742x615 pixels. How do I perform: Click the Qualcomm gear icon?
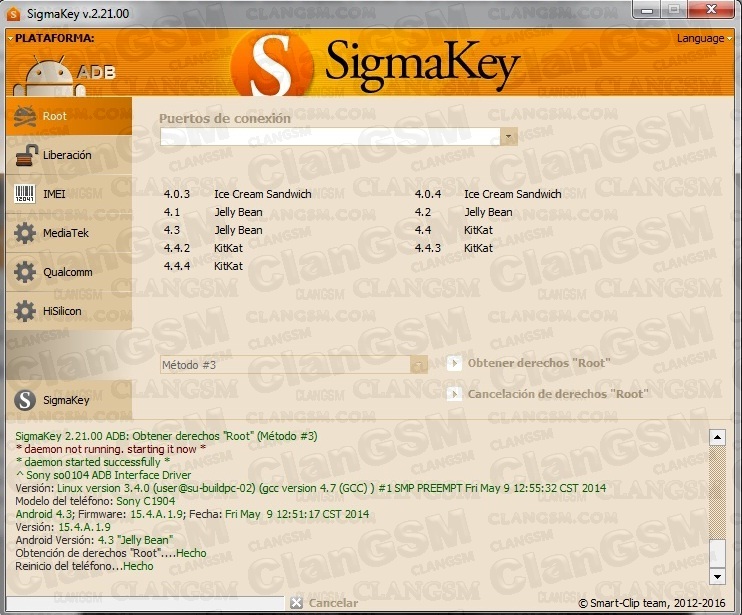point(25,272)
